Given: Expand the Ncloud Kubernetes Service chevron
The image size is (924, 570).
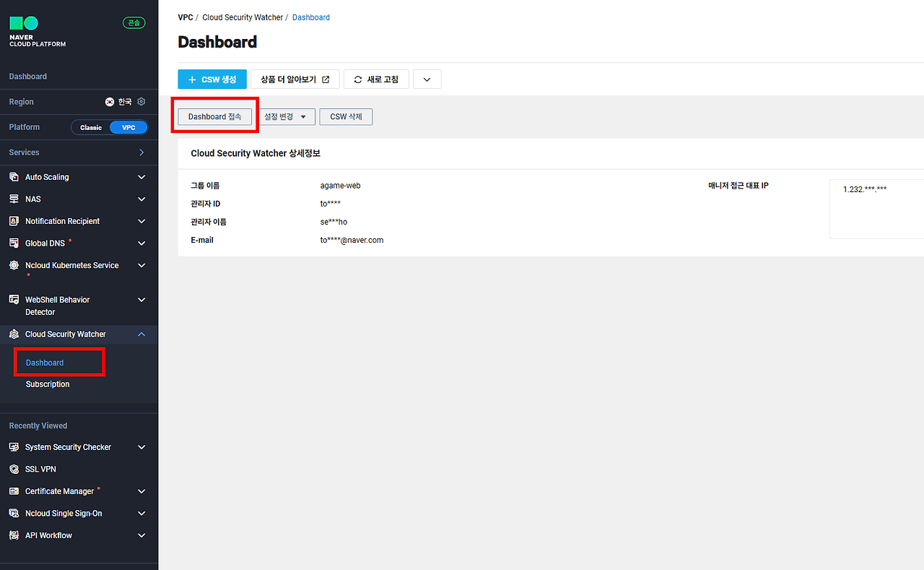Looking at the screenshot, I should (141, 265).
